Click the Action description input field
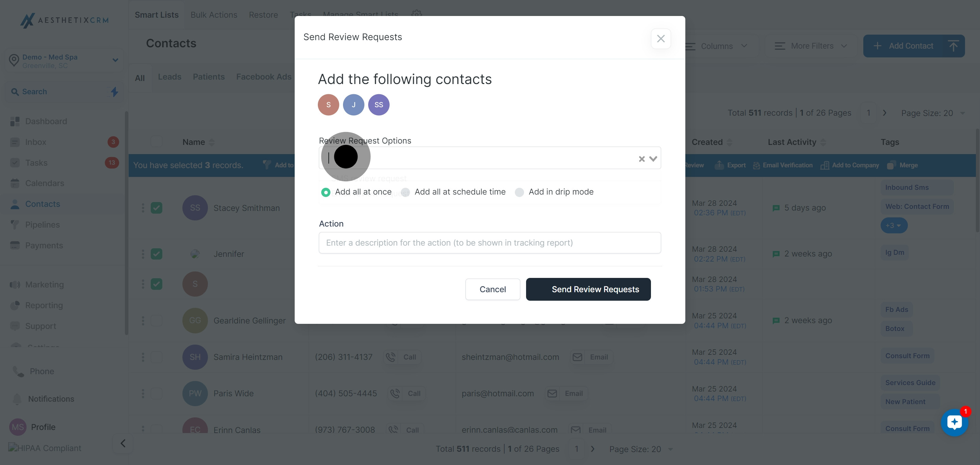Image resolution: width=980 pixels, height=465 pixels. (x=490, y=243)
